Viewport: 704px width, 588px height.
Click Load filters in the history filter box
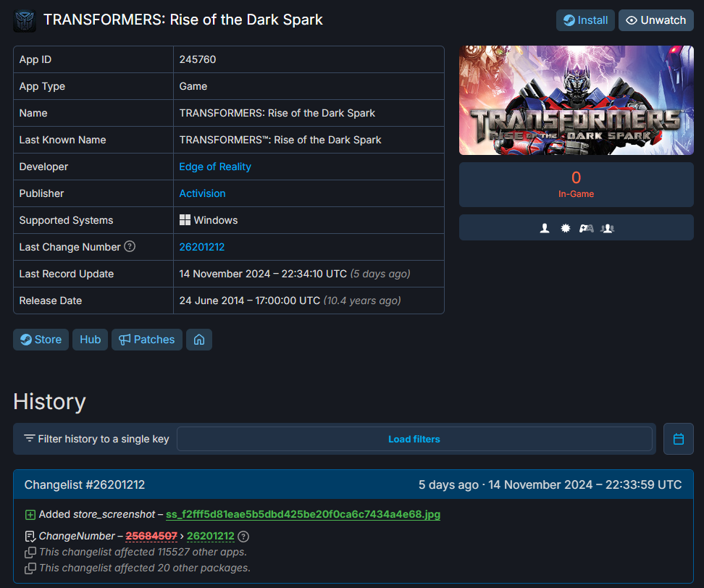pos(414,439)
